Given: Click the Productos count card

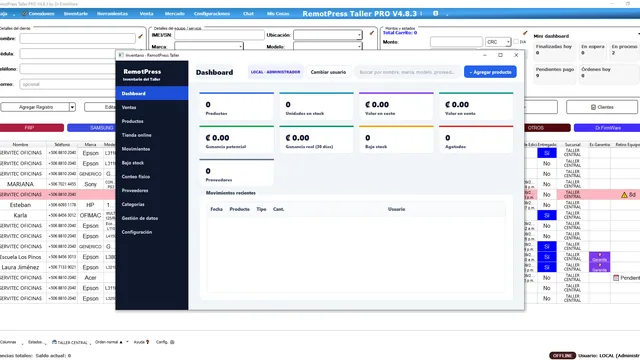Looking at the screenshot, I should pyautogui.click(x=237, y=106).
